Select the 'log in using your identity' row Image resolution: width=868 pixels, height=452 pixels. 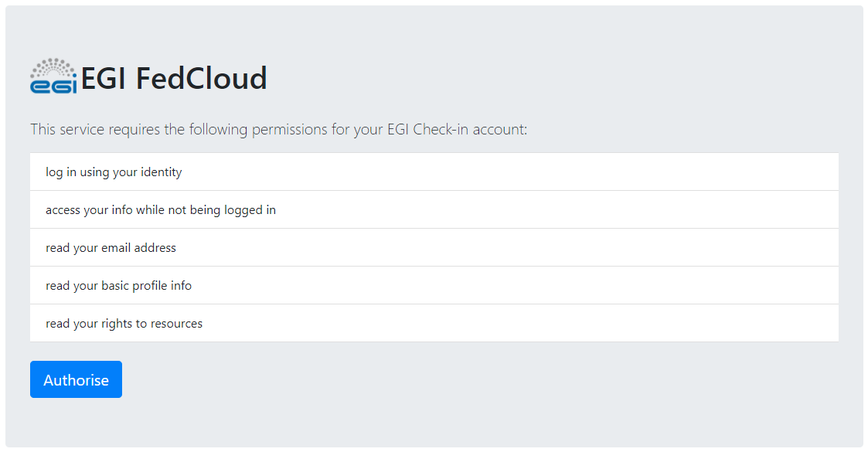434,172
